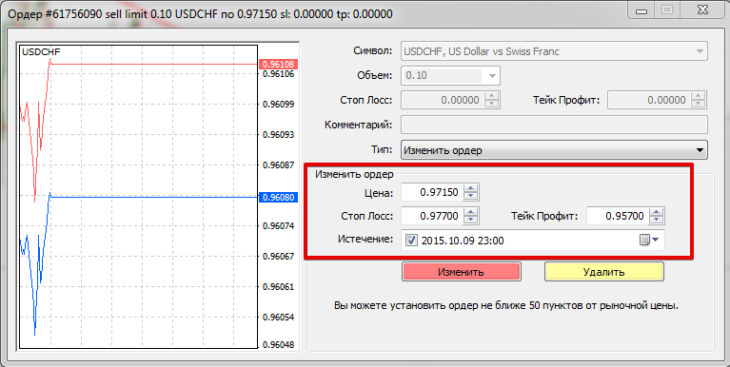The width and height of the screenshot is (730, 367).
Task: Click the Комментарий comment field
Action: coord(554,125)
